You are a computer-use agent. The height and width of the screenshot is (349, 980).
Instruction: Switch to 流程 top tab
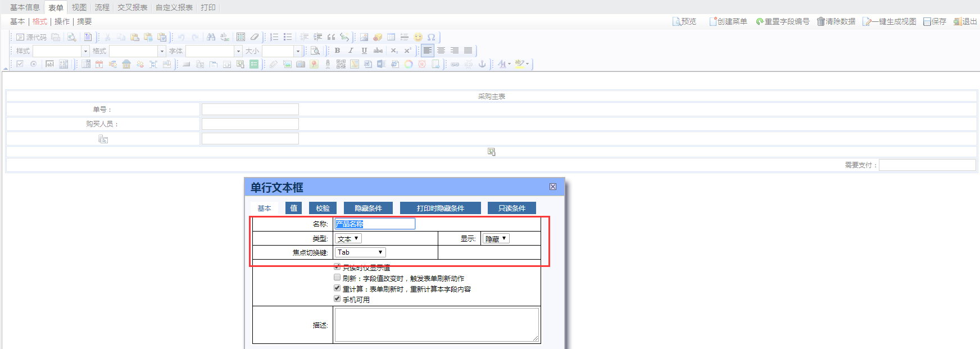tap(102, 7)
